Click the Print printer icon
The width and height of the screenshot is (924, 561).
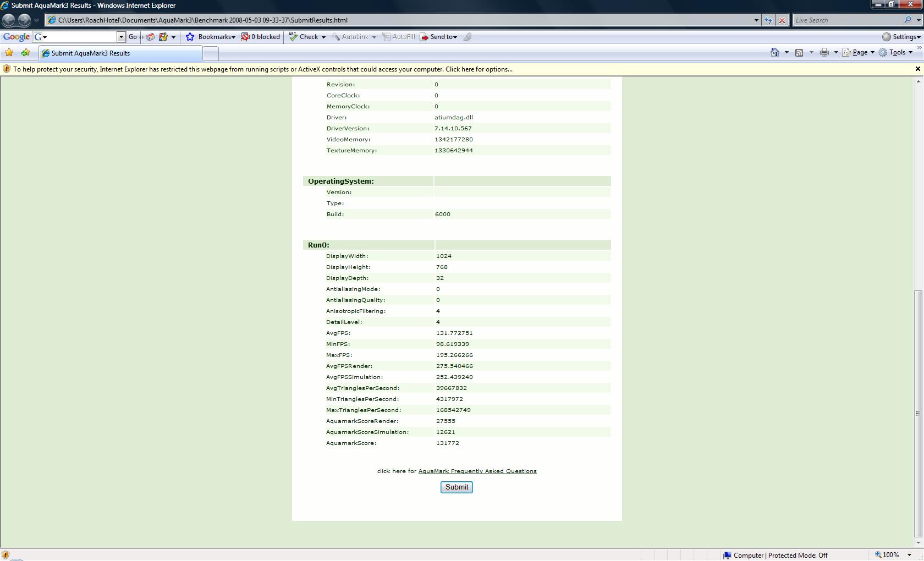click(x=824, y=52)
